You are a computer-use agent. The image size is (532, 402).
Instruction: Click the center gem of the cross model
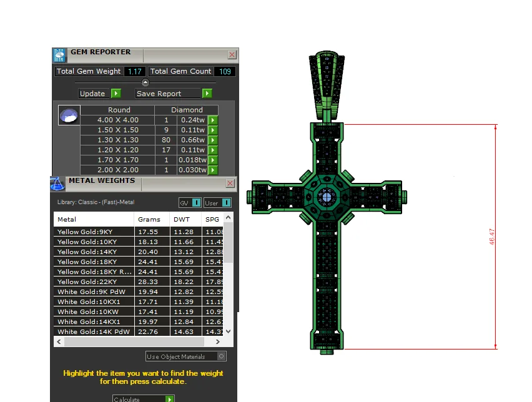tap(327, 197)
